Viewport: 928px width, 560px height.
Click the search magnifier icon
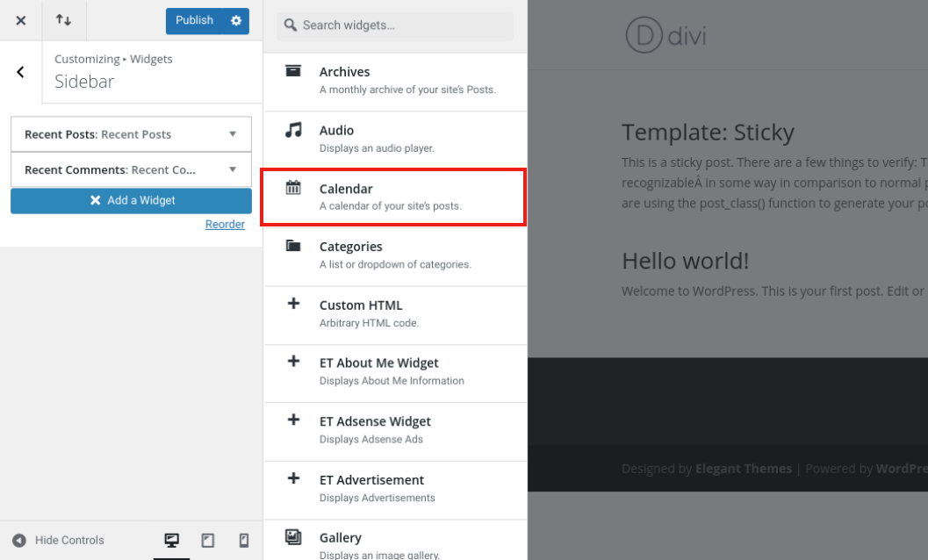290,25
